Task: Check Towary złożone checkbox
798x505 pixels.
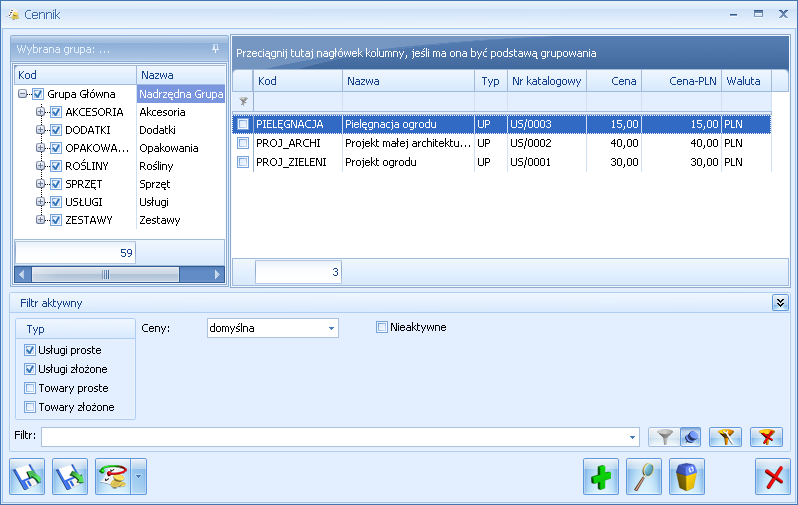Action: coord(30,407)
